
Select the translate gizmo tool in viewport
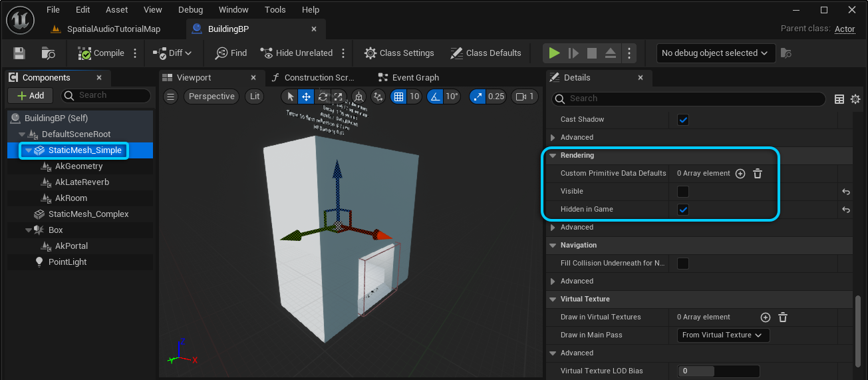306,96
